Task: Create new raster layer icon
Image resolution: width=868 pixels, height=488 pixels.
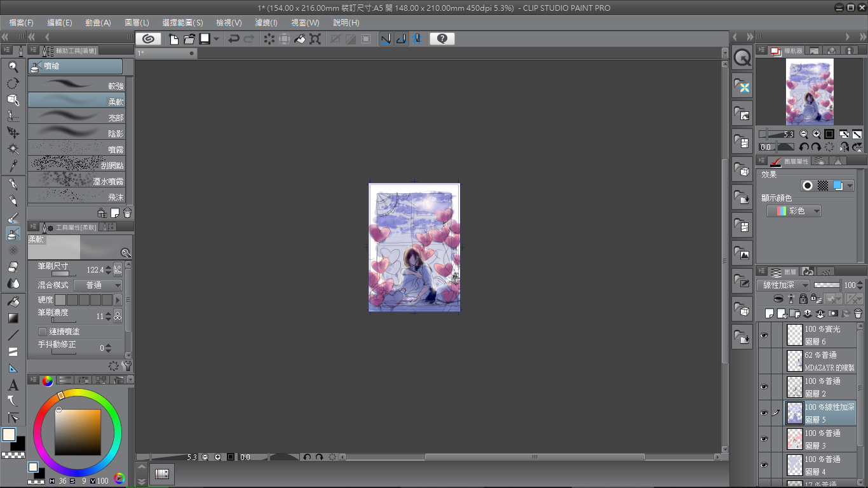Action: pyautogui.click(x=770, y=313)
